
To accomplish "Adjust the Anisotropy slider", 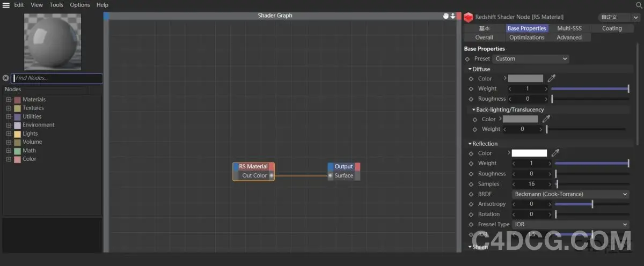I will tap(592, 204).
